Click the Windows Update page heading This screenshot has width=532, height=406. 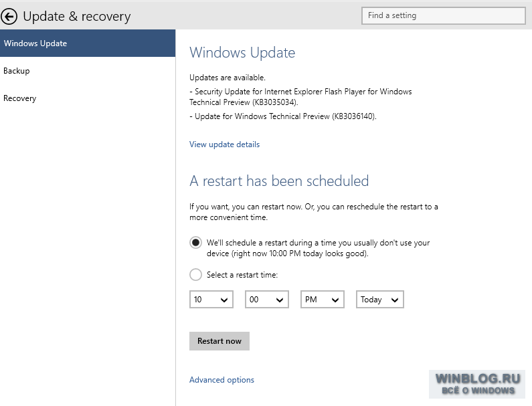click(x=242, y=53)
